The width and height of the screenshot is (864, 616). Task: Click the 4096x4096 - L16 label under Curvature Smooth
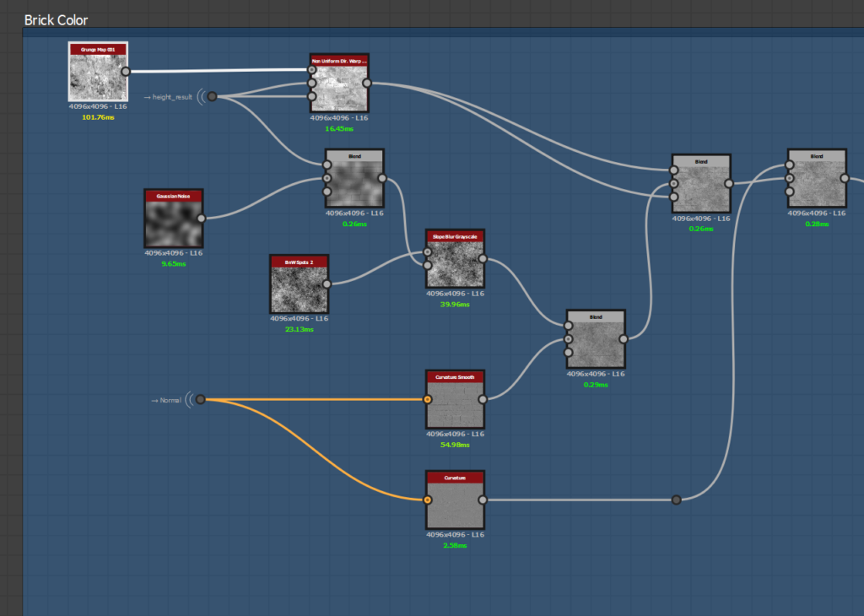455,435
